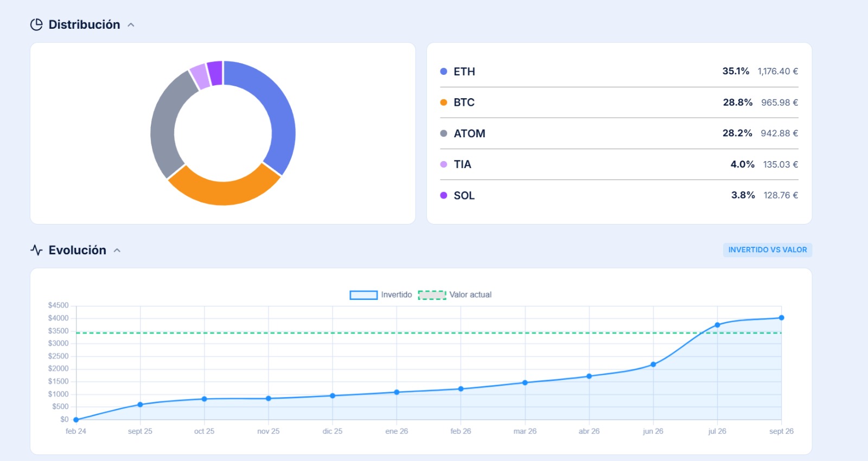Viewport: 868px width, 461px height.
Task: Click the Distribución section heading
Action: click(x=84, y=24)
